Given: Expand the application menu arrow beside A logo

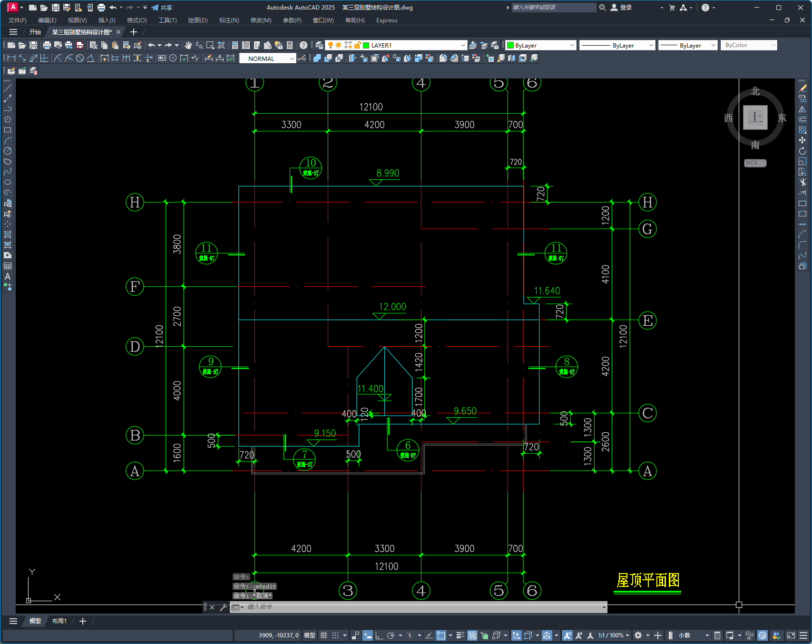Looking at the screenshot, I should click(21, 7).
